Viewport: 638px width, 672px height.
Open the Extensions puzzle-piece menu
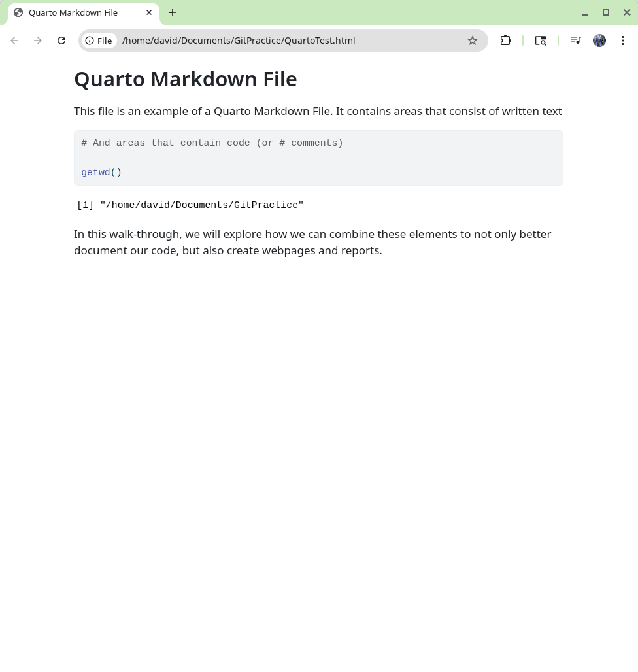[505, 41]
